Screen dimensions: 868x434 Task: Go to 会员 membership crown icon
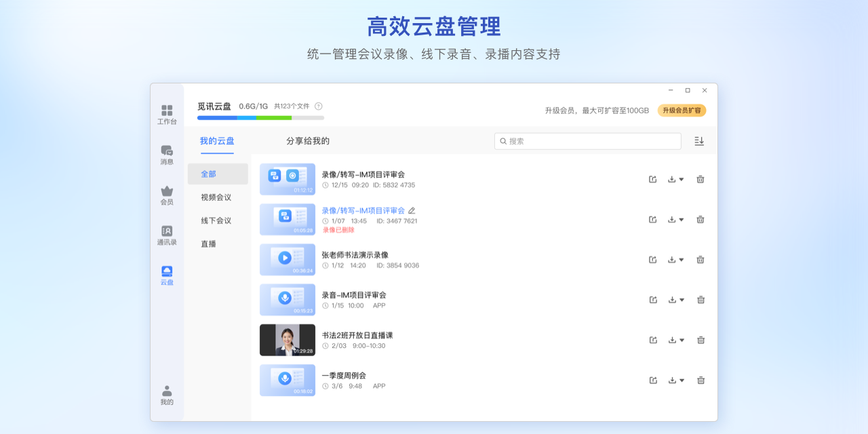tap(167, 195)
